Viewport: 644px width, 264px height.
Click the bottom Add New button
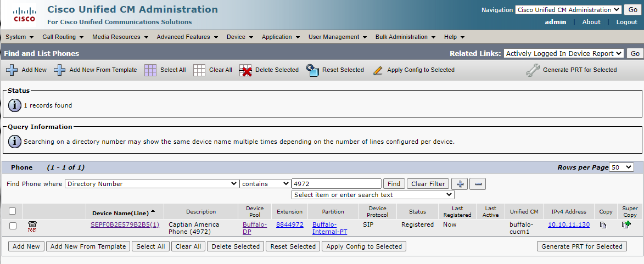tap(26, 246)
